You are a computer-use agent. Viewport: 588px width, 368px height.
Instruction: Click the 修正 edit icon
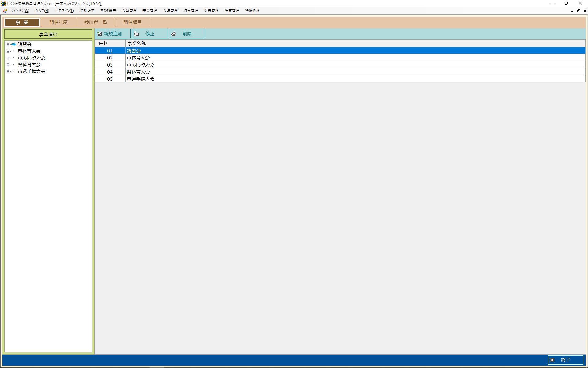(x=137, y=34)
